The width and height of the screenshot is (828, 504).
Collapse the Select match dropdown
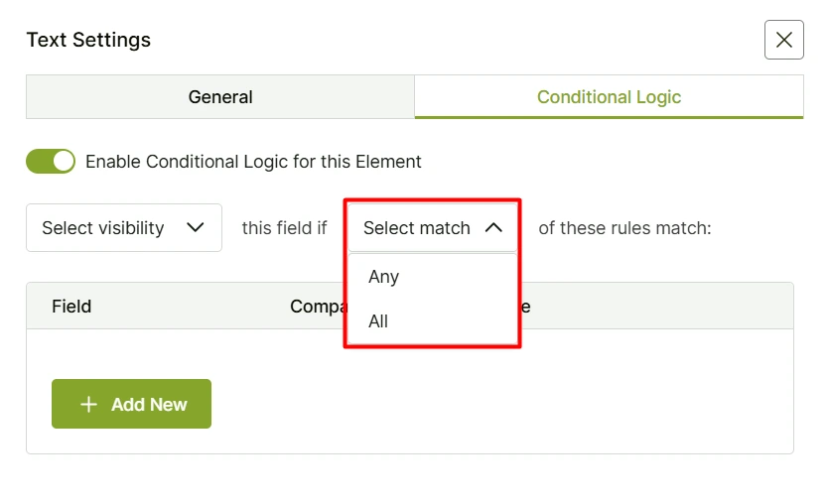pyautogui.click(x=417, y=228)
